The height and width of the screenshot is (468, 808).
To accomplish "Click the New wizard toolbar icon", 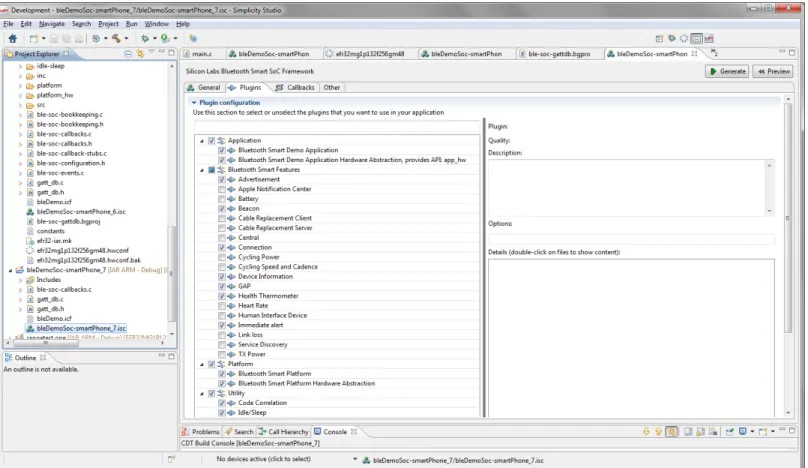I will (33, 38).
